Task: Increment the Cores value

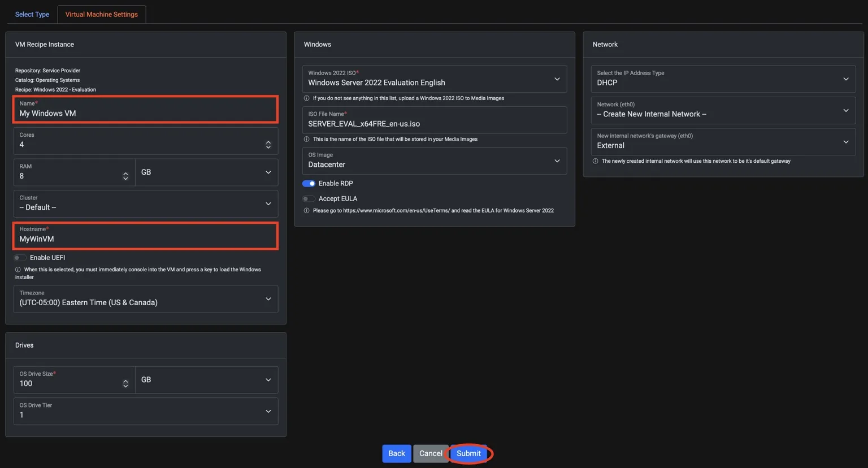Action: click(x=268, y=141)
